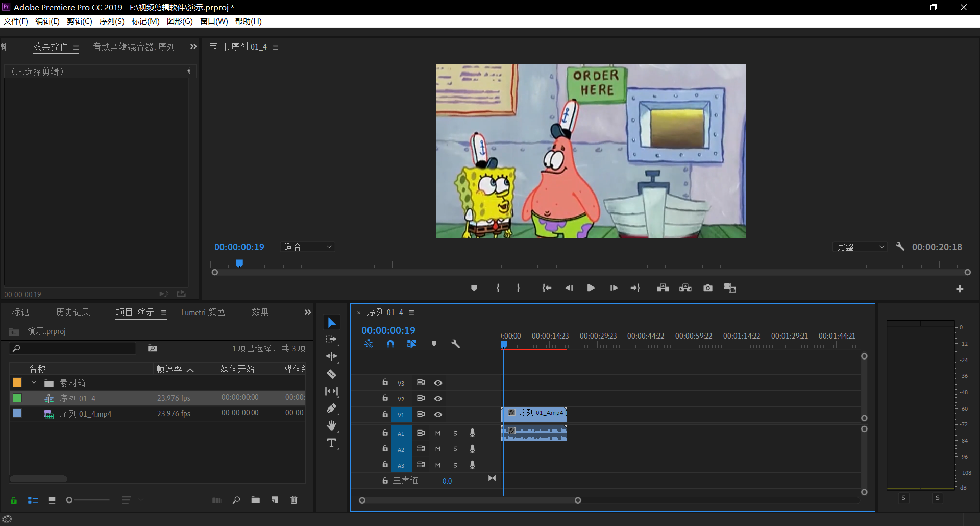
Task: Select the Ripple Edit tool
Action: tap(331, 356)
